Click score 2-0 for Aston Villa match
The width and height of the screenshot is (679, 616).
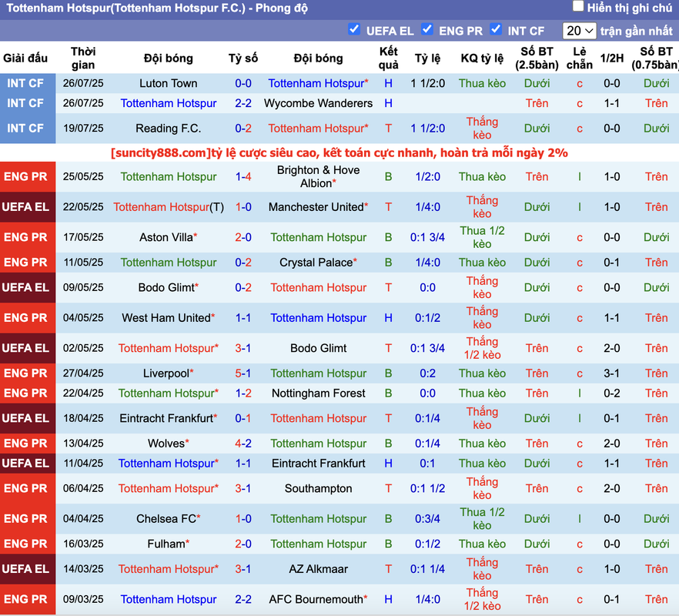point(243,237)
